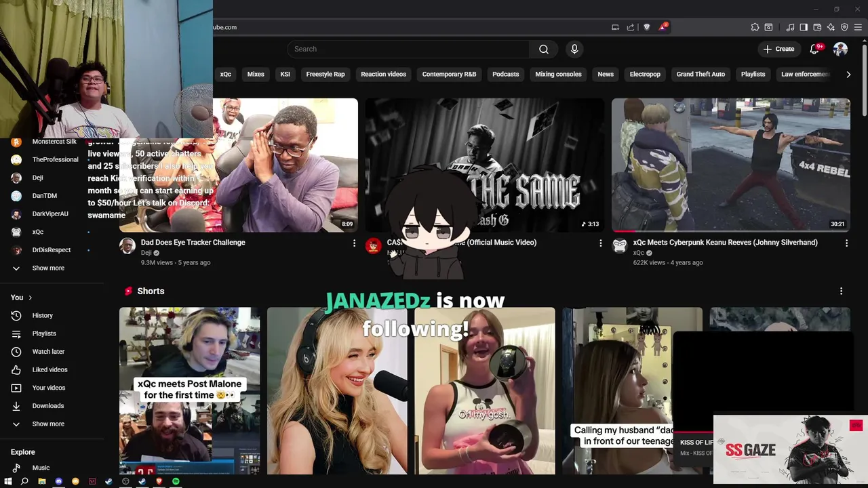The height and width of the screenshot is (488, 868).
Task: Open Brave Rewards triangle icon
Action: tap(663, 27)
